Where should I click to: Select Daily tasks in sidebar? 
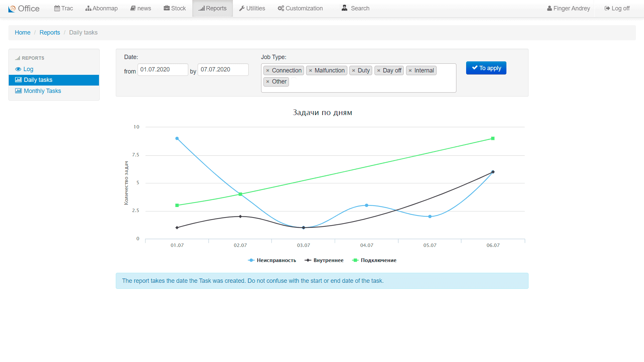pos(54,80)
